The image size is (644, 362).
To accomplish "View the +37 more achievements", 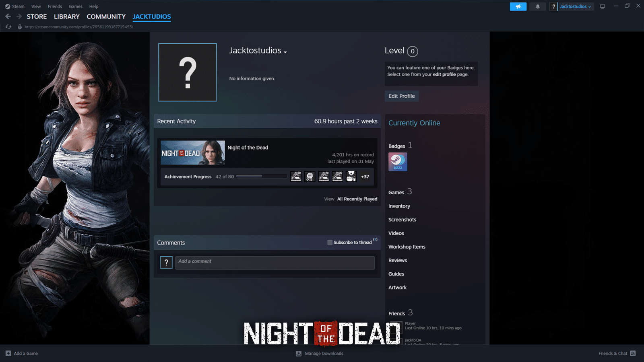I will click(365, 177).
